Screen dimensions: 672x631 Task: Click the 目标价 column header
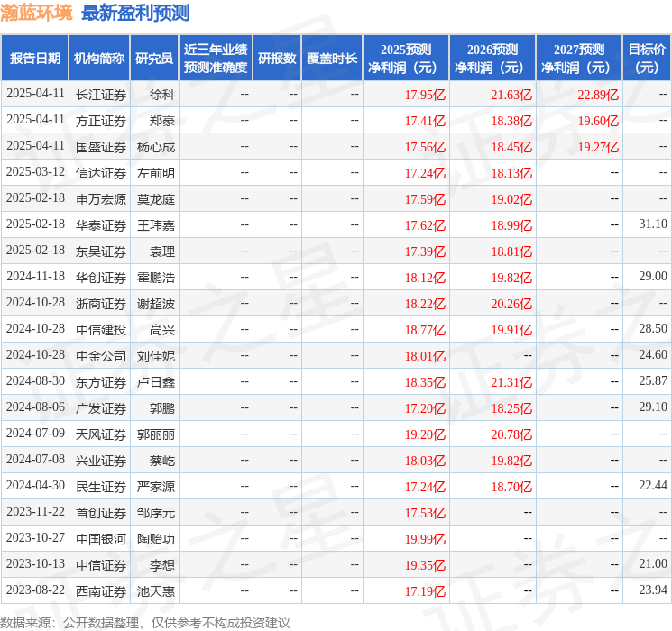click(647, 59)
